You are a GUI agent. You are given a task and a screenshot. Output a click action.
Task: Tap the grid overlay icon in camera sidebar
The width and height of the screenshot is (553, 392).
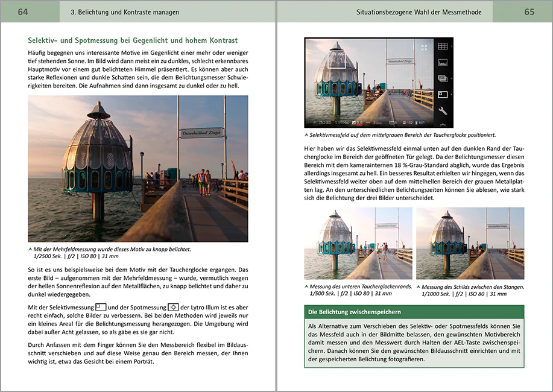[443, 46]
